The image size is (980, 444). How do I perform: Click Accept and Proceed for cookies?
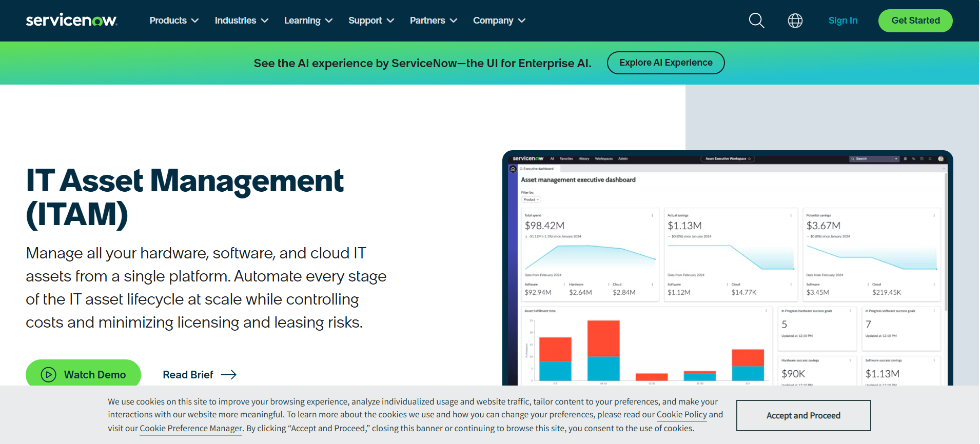(803, 415)
